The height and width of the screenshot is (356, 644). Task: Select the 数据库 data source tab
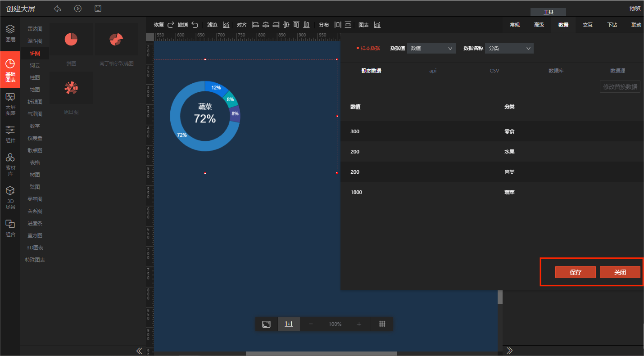pos(556,71)
